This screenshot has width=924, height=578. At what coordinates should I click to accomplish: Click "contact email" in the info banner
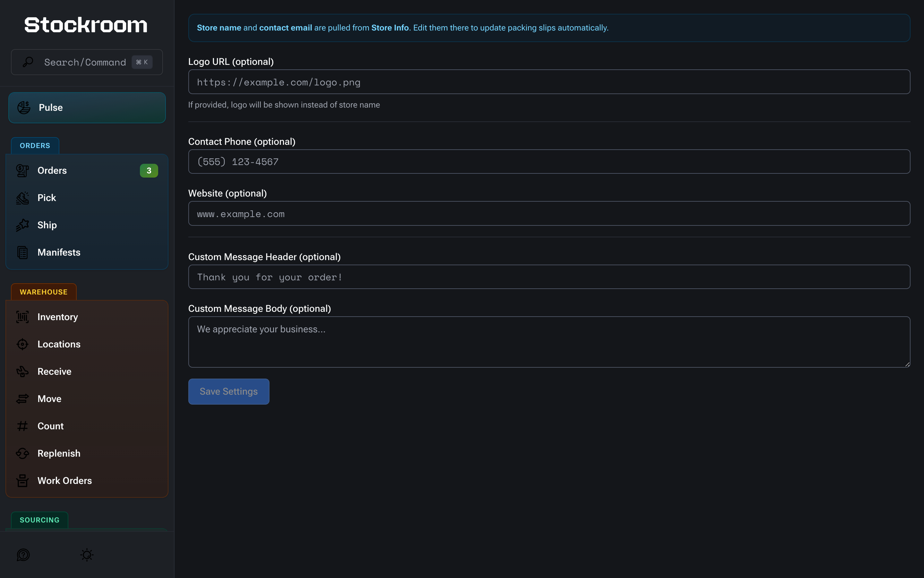[x=286, y=28]
